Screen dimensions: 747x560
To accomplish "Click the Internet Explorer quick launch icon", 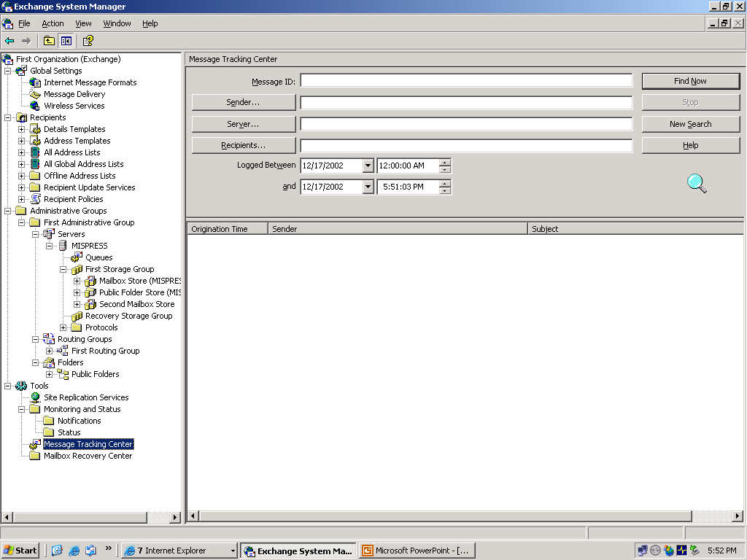I will 74,551.
